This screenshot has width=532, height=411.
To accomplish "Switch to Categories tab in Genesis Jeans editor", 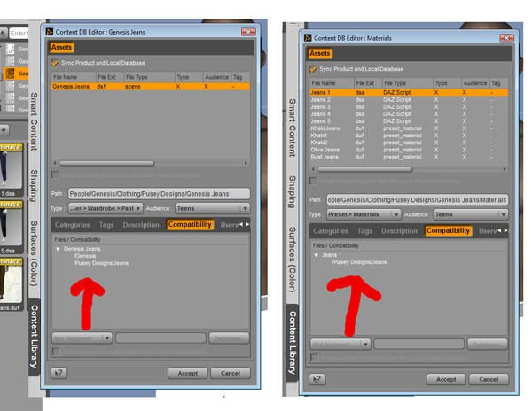I will (x=73, y=225).
